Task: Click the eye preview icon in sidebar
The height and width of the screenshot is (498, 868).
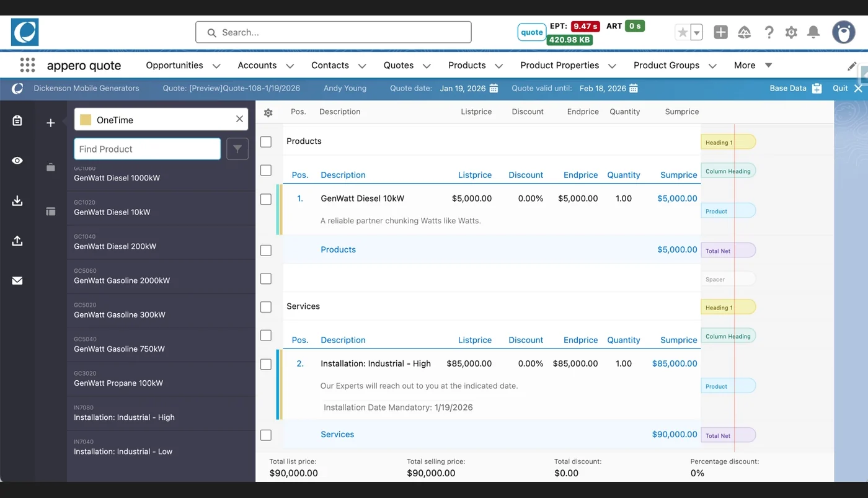Action: coord(17,161)
